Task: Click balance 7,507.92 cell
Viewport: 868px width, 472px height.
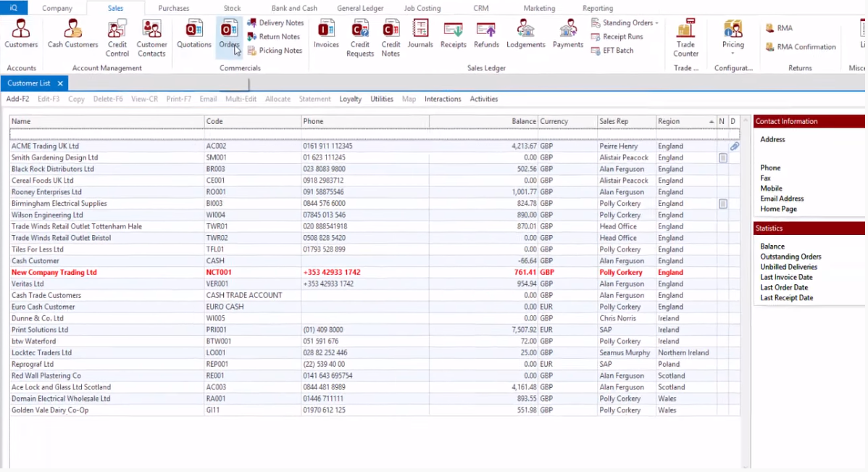Action: (x=483, y=330)
